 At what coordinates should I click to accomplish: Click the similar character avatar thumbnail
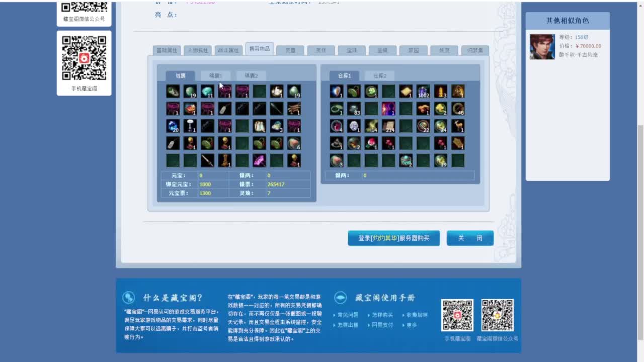click(x=542, y=47)
